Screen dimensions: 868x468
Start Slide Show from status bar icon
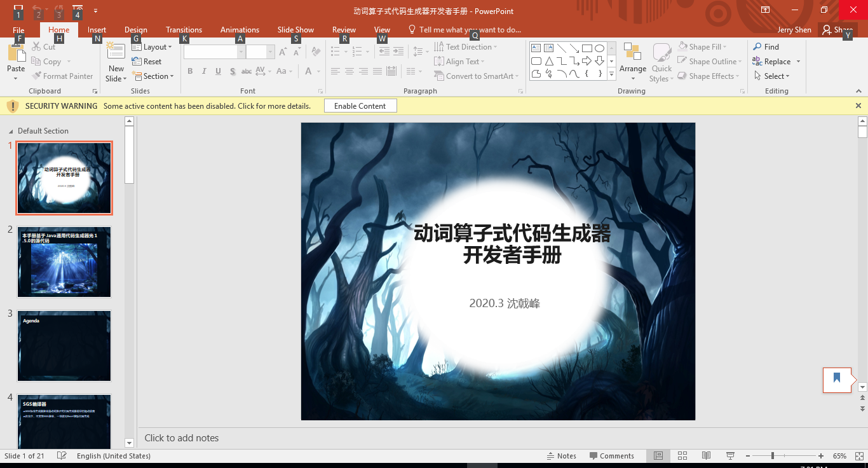click(x=730, y=456)
